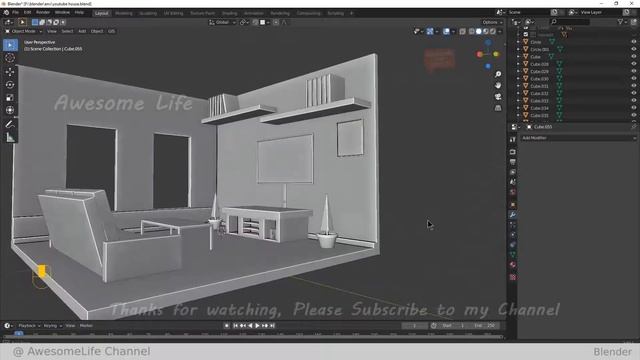Switch perspective/orthographic grid icon
Image resolution: width=640 pixels, height=360 pixels.
[498, 108]
